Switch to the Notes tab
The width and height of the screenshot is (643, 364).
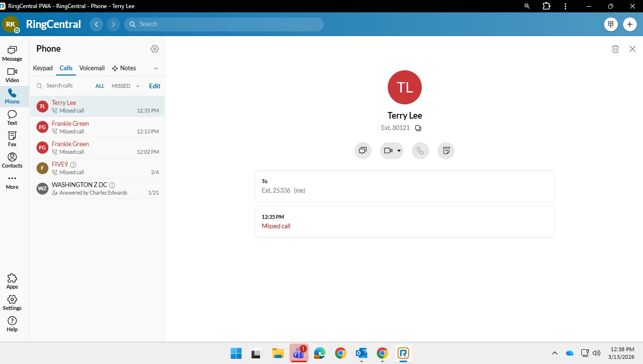click(x=124, y=68)
